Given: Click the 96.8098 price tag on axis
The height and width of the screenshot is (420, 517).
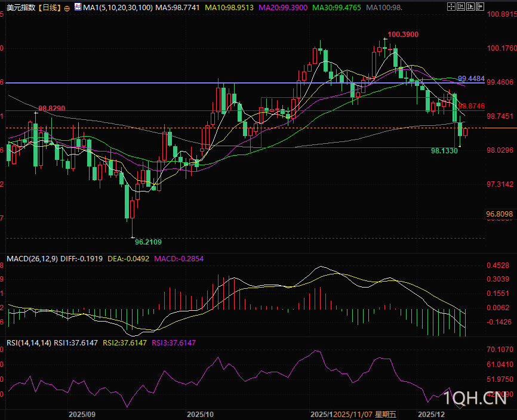Looking at the screenshot, I should (x=500, y=214).
